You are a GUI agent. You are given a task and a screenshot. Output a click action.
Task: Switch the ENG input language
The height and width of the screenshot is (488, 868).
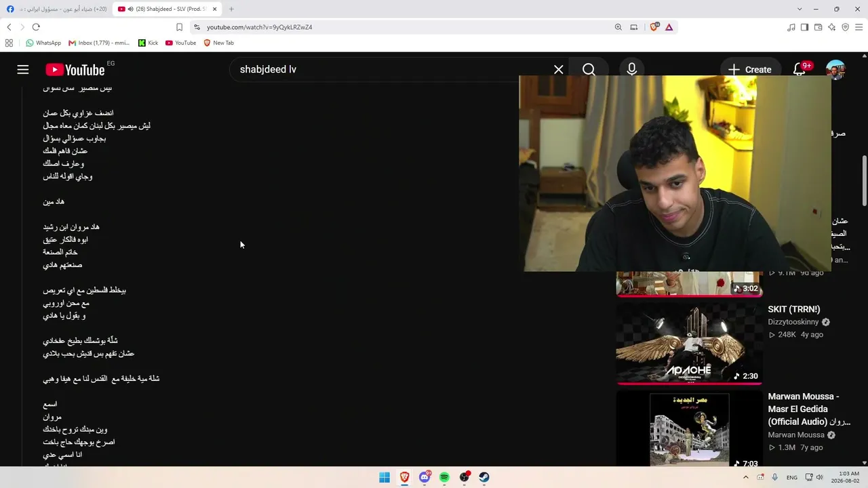point(792,477)
